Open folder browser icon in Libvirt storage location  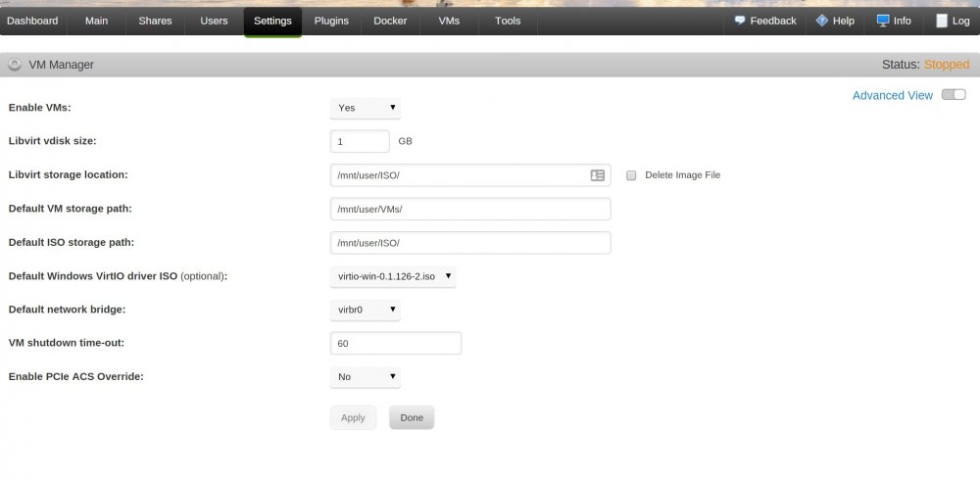[598, 175]
